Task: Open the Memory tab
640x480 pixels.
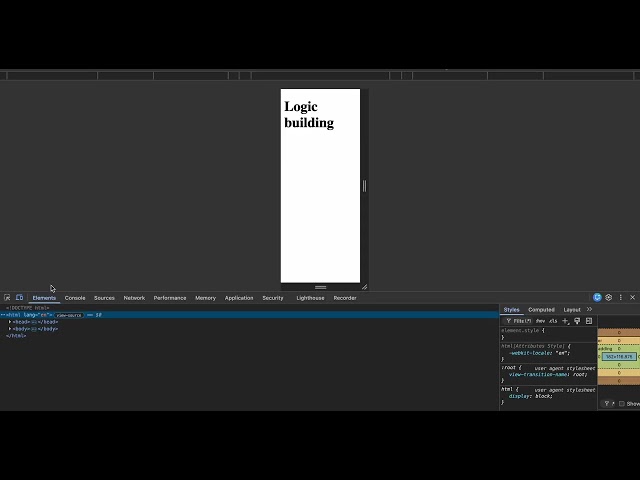Action: point(205,298)
